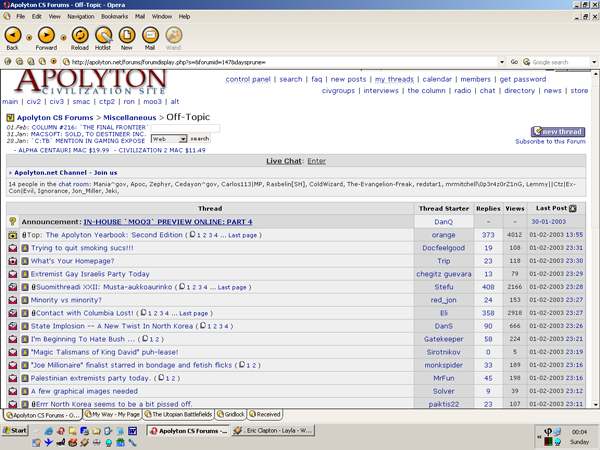Click the Wand password icon
Screen dimensions: 600x450
(173, 36)
